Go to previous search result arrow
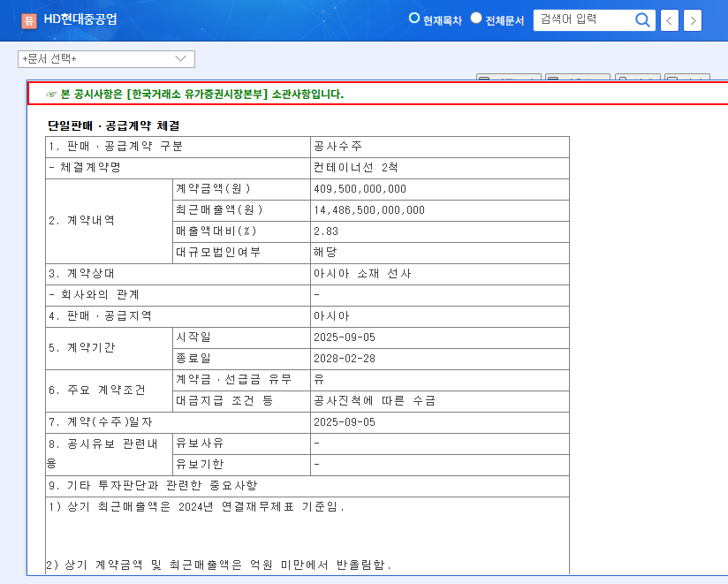Image resolution: width=728 pixels, height=584 pixels. point(669,20)
